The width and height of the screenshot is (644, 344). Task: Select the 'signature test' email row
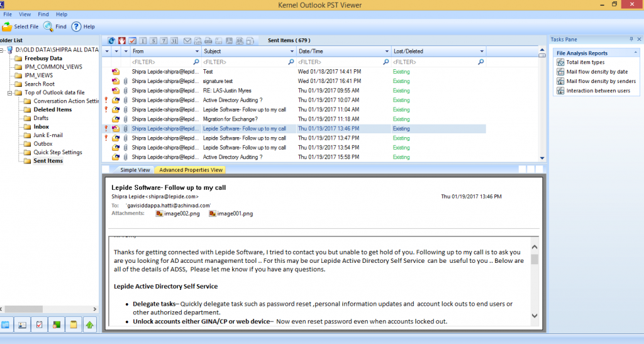(294, 81)
